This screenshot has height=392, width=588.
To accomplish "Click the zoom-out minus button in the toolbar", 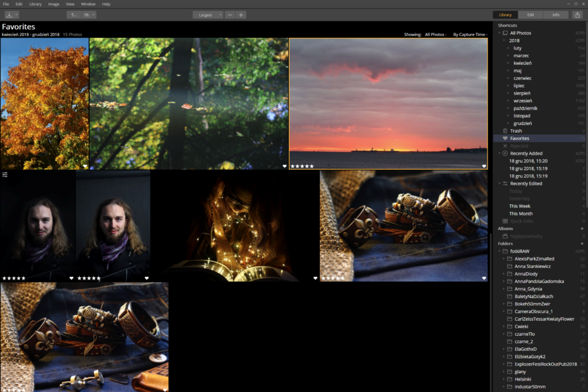I will click(x=230, y=15).
